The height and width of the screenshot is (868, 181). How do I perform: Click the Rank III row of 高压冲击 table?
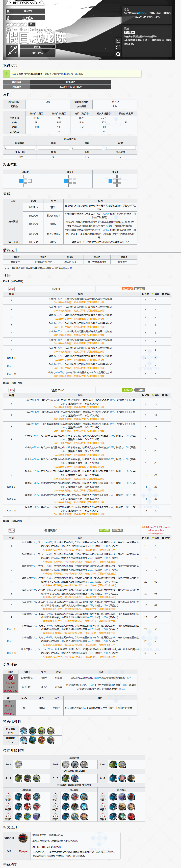[87, 374]
